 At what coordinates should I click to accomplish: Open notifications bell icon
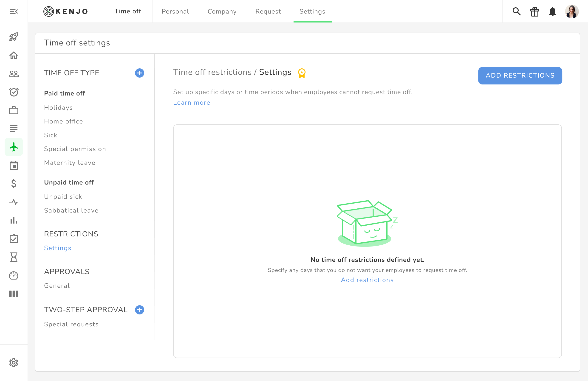[x=552, y=12]
